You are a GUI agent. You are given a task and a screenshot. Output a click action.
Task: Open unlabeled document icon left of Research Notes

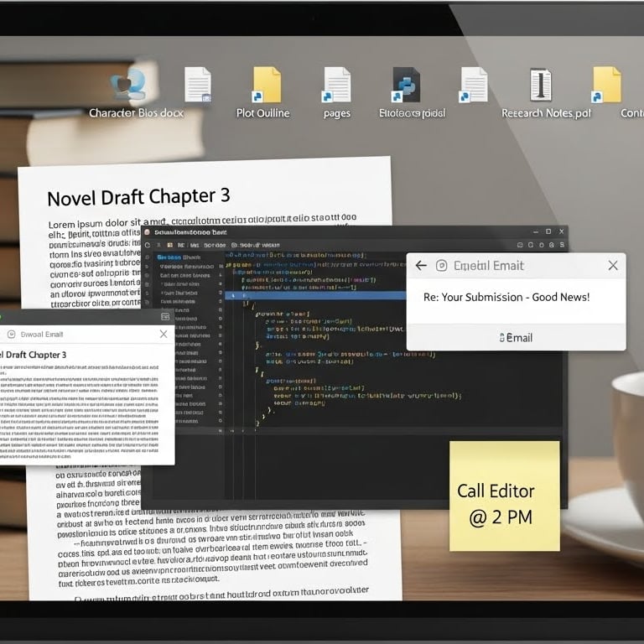473,85
